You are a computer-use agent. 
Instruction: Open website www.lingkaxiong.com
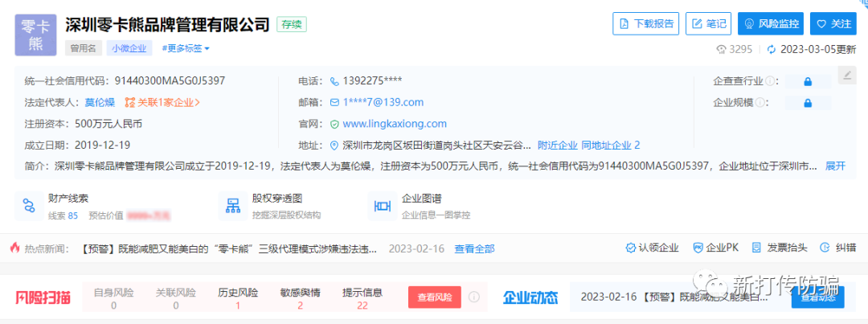(395, 124)
